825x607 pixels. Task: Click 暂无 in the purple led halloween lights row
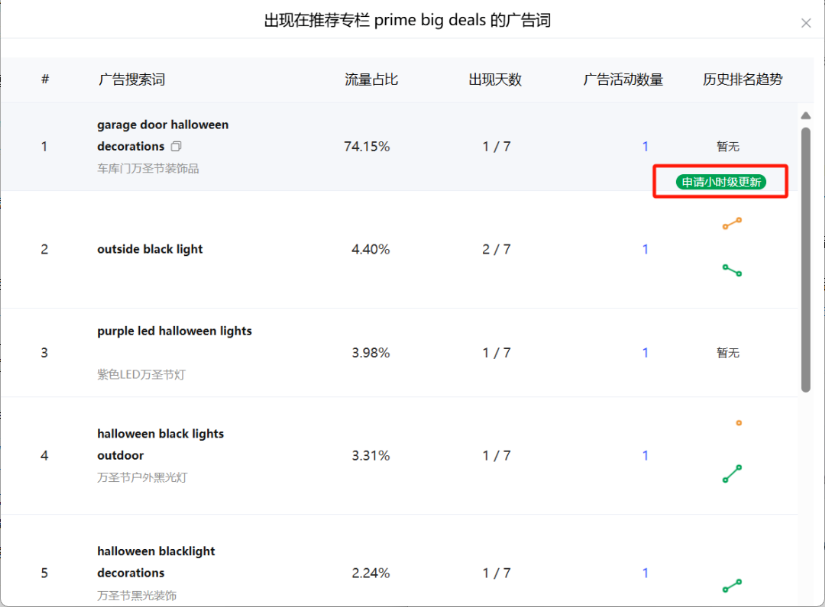[728, 352]
